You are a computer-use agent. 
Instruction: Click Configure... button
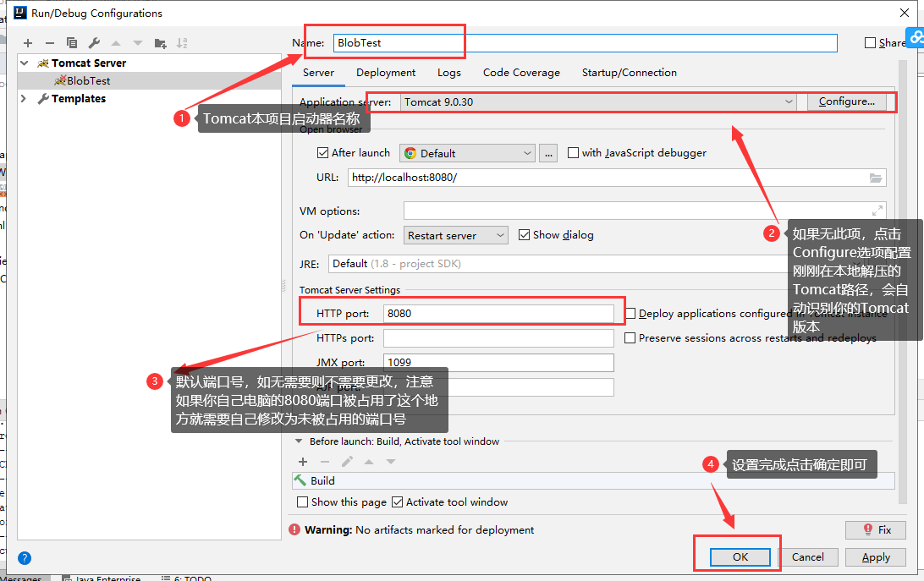846,101
